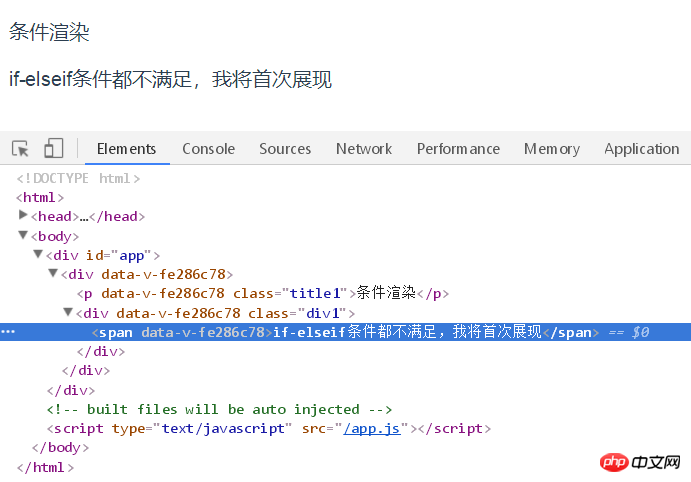Toggle the device toolbar icon

[54, 148]
